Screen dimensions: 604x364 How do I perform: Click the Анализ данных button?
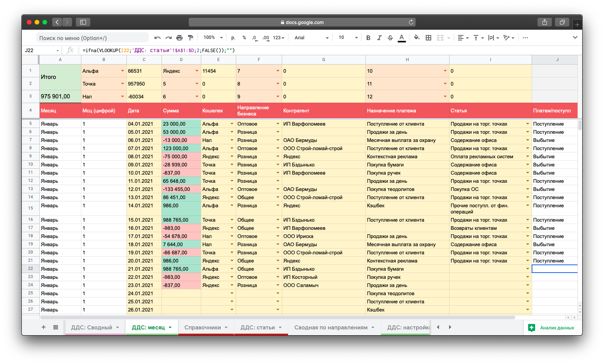(x=552, y=328)
